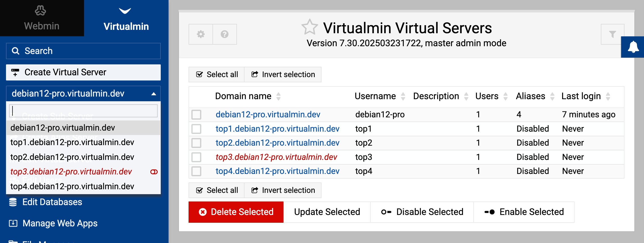Sort by Users column arrows
The height and width of the screenshot is (243, 644).
click(505, 96)
